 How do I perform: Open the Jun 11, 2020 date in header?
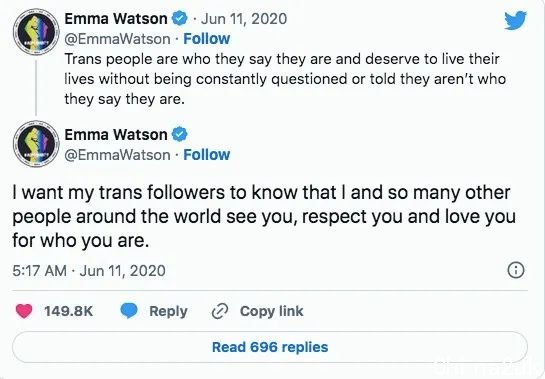[244, 19]
